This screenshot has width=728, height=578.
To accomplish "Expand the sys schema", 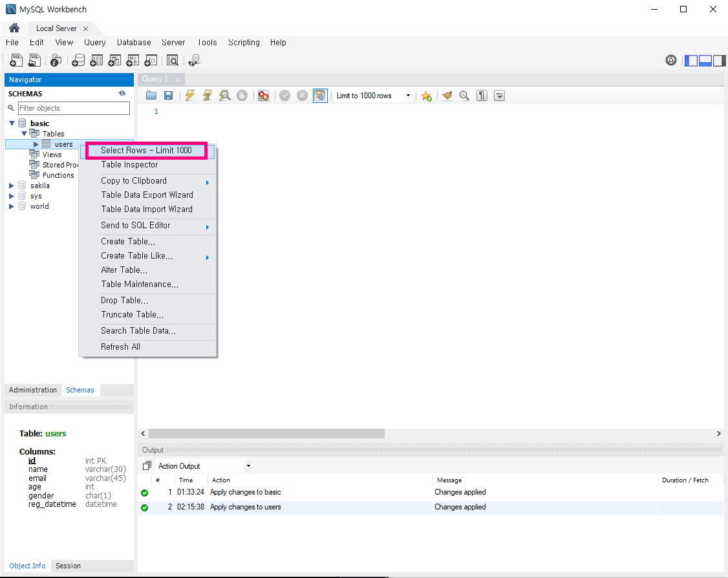I will click(12, 196).
